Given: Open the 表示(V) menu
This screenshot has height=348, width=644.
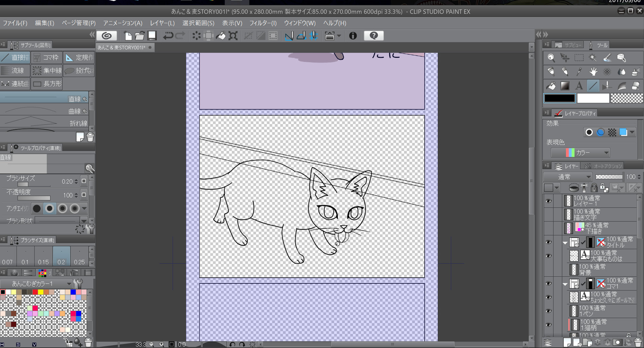Looking at the screenshot, I should 232,23.
